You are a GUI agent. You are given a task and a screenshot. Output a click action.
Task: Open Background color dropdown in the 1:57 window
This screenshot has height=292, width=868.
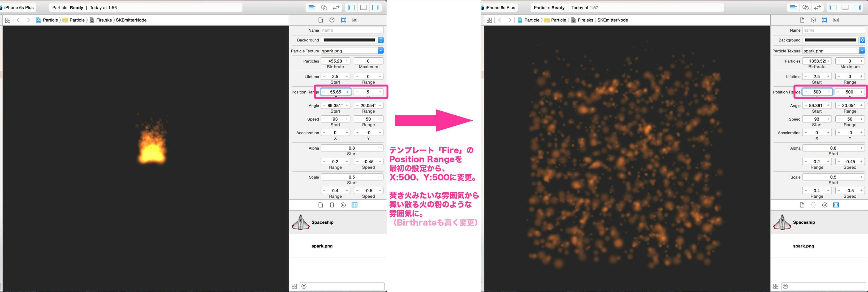point(862,40)
